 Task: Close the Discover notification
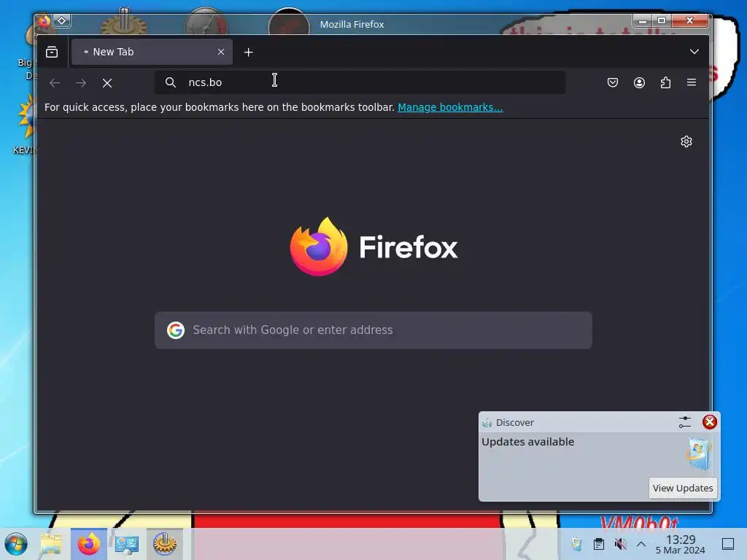(709, 422)
